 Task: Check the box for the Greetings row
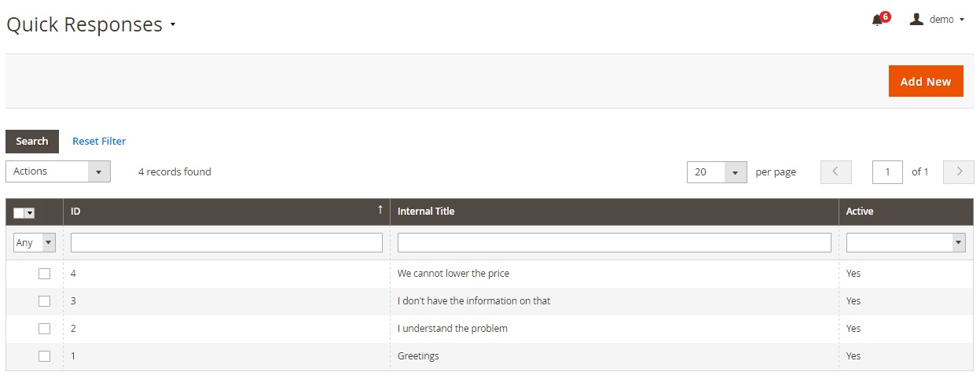click(x=45, y=356)
